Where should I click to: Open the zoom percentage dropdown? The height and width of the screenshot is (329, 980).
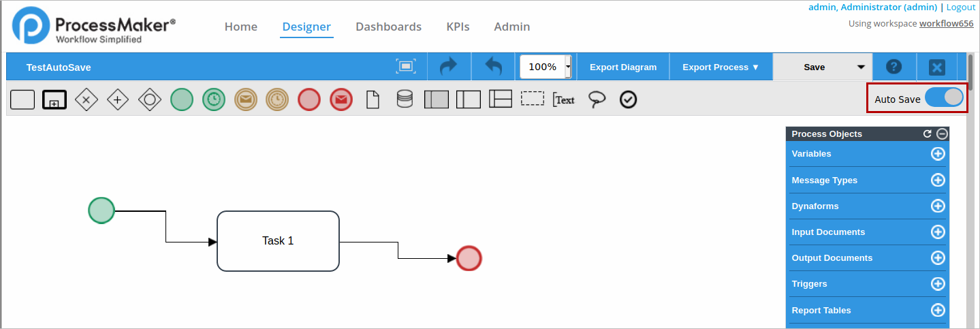[568, 67]
